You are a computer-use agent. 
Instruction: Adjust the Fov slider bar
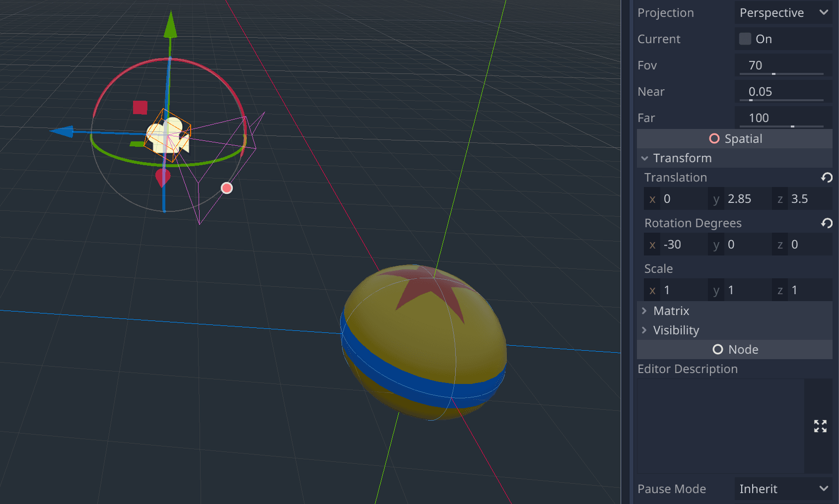click(x=781, y=74)
